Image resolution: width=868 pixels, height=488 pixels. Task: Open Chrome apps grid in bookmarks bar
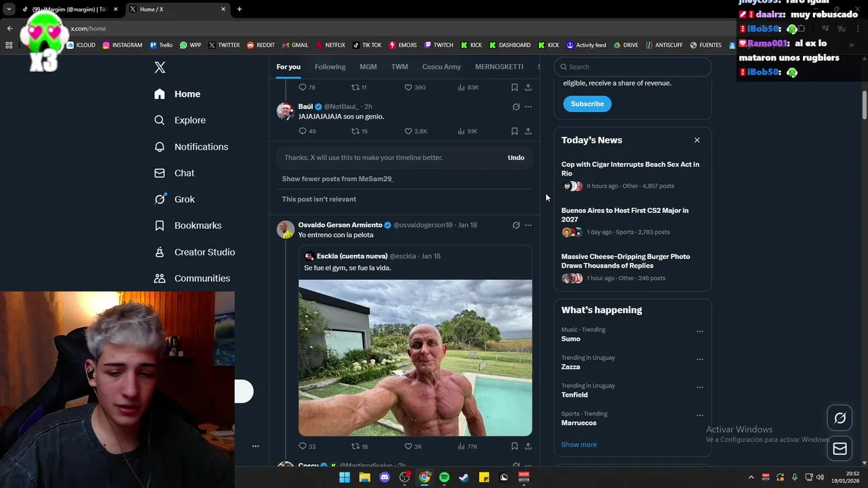9,45
